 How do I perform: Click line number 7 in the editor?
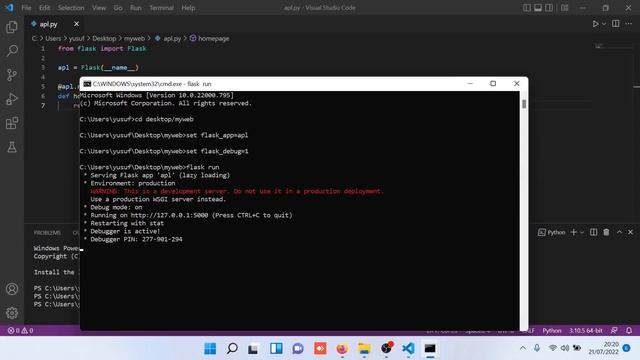[43, 106]
